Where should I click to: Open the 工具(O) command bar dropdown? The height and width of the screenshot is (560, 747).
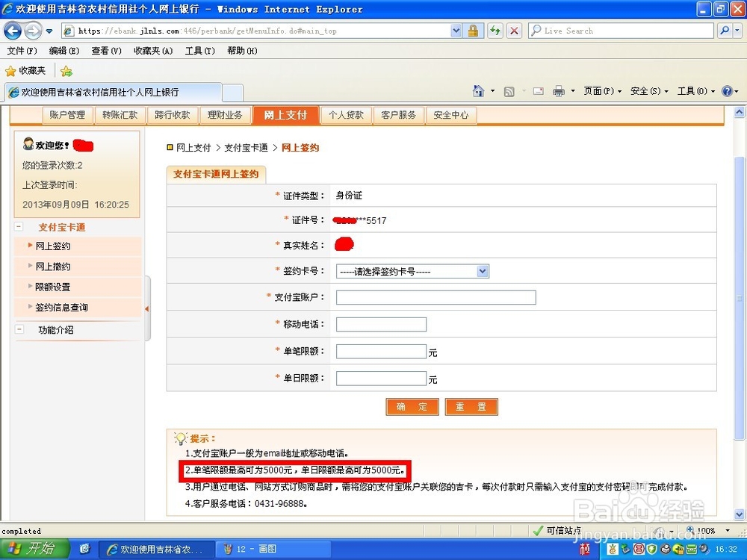click(695, 91)
